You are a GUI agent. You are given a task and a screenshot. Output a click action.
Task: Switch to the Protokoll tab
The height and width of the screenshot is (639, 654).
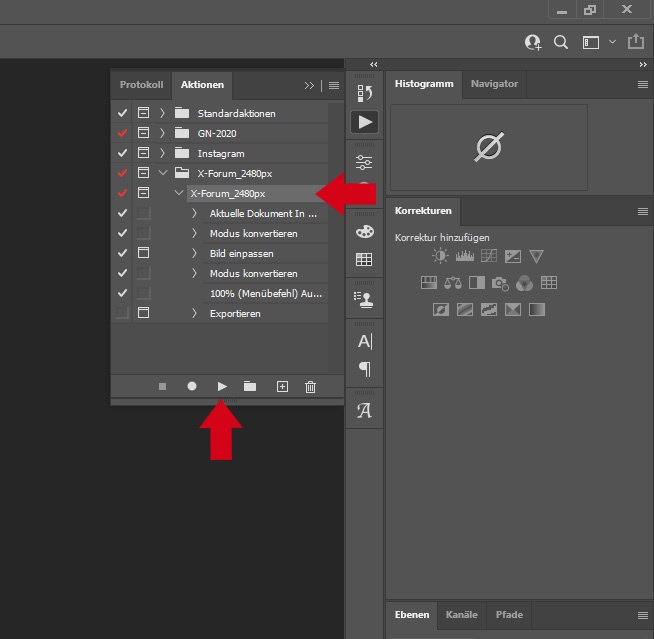click(x=141, y=85)
